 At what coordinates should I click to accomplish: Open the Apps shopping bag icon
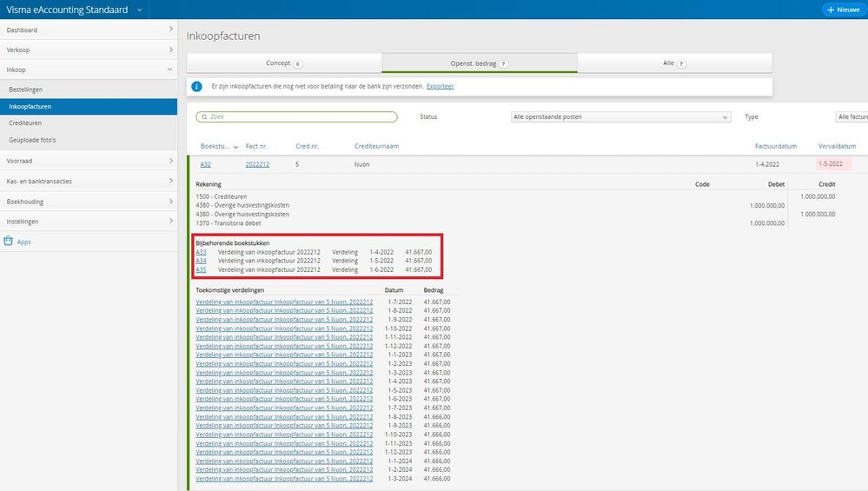[9, 241]
